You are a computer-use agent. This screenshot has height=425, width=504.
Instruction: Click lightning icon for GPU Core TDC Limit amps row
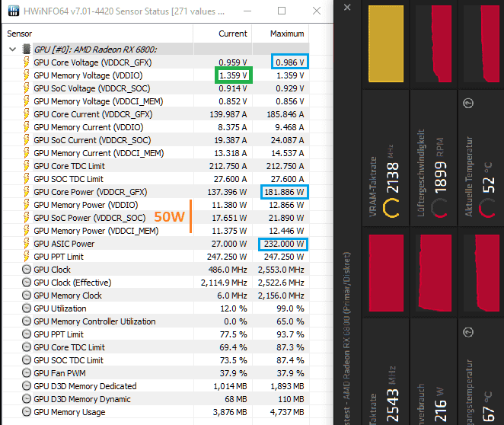[x=27, y=165]
